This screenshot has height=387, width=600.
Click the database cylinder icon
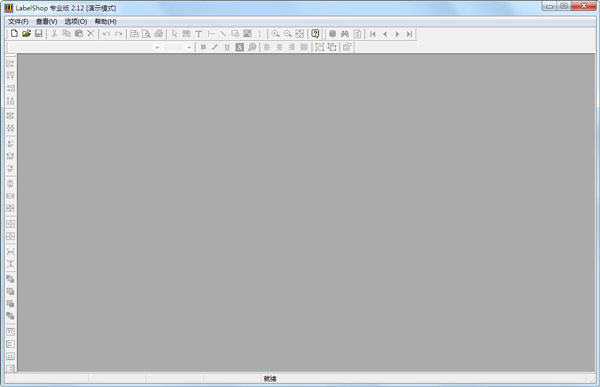click(x=333, y=34)
